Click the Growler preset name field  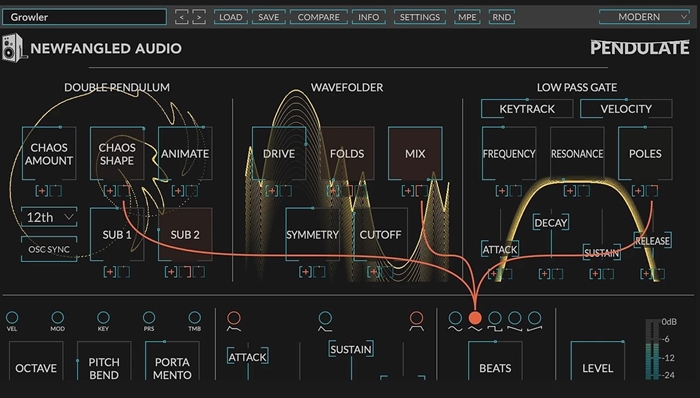[x=84, y=17]
